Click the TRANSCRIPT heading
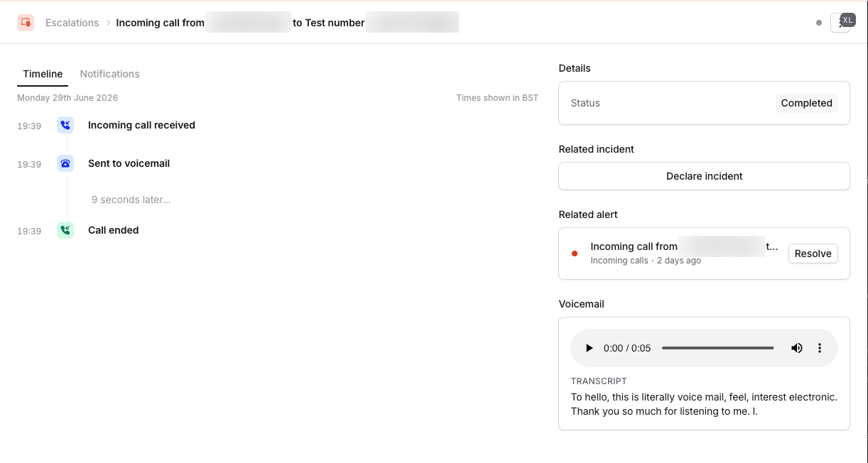Screen dimensions: 868x463 (599, 381)
